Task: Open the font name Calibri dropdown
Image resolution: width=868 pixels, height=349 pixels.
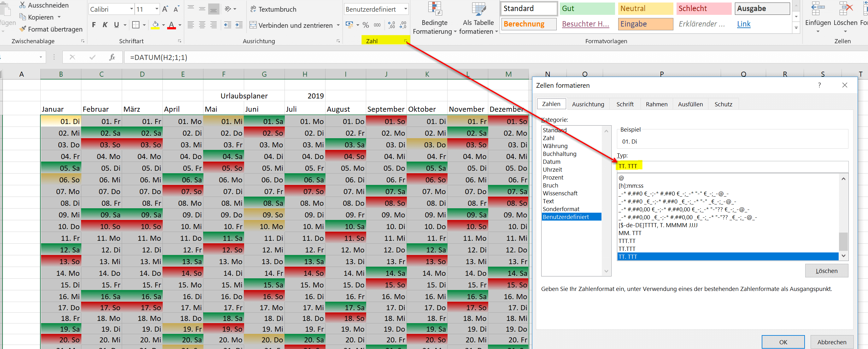Action: (132, 9)
